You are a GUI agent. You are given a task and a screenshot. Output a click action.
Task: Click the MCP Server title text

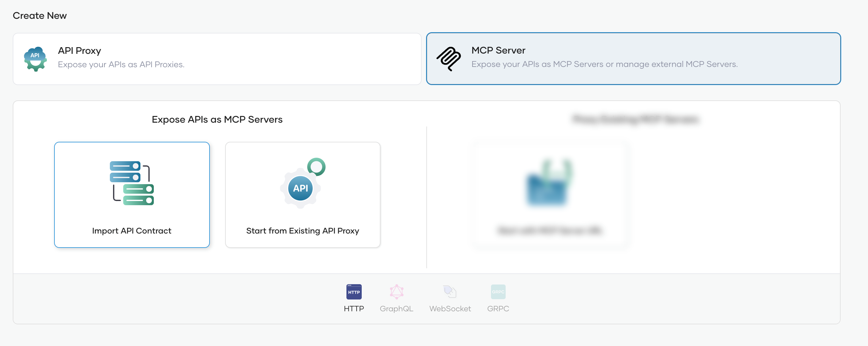(x=498, y=50)
